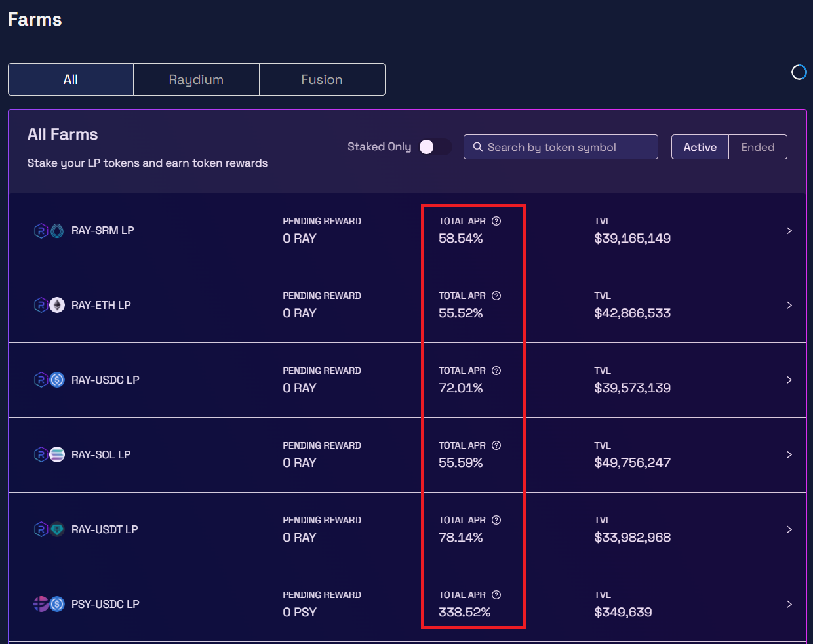
Task: Click the TVL value $42,866,533
Action: point(632,313)
